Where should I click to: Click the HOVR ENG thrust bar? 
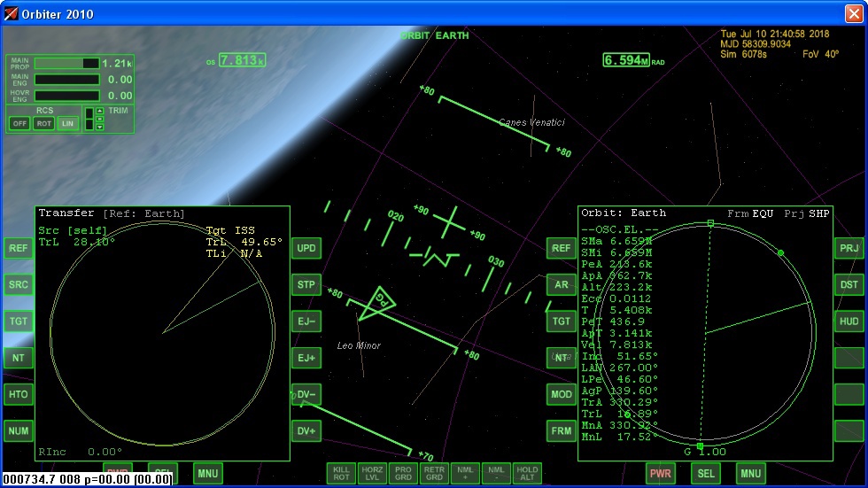67,96
